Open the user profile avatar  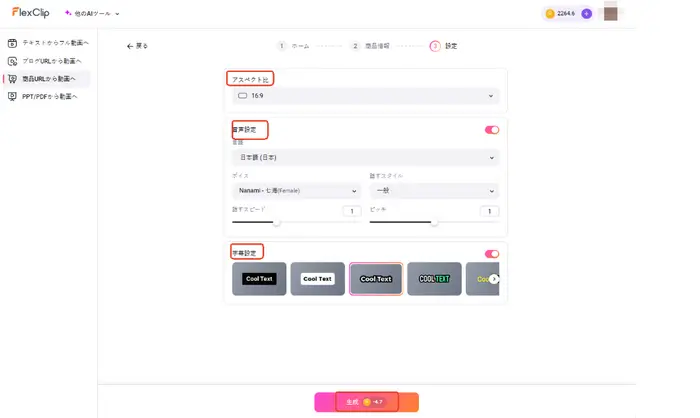[x=611, y=14]
